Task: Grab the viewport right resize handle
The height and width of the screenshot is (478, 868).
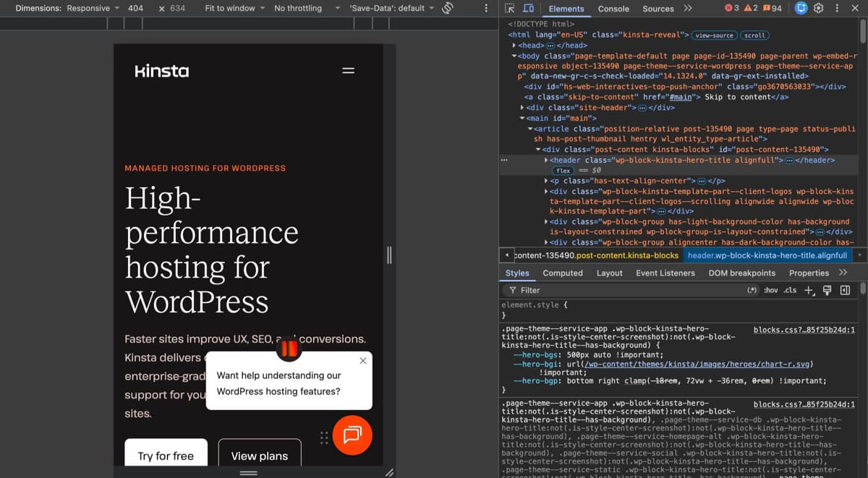Action: pyautogui.click(x=389, y=255)
